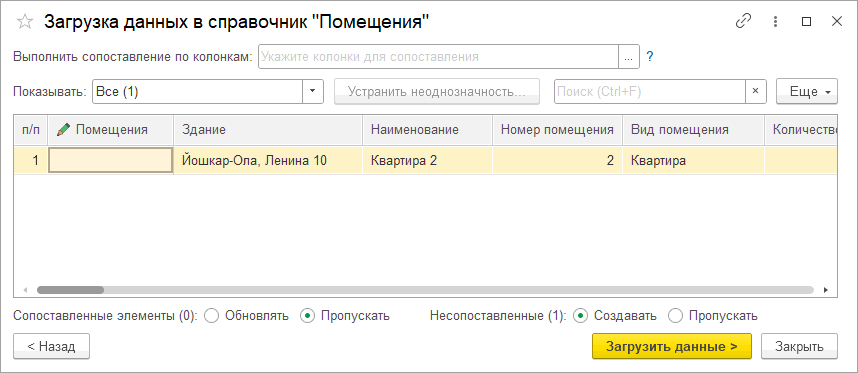Clear search field with x button
This screenshot has height=373, width=858.
click(756, 91)
